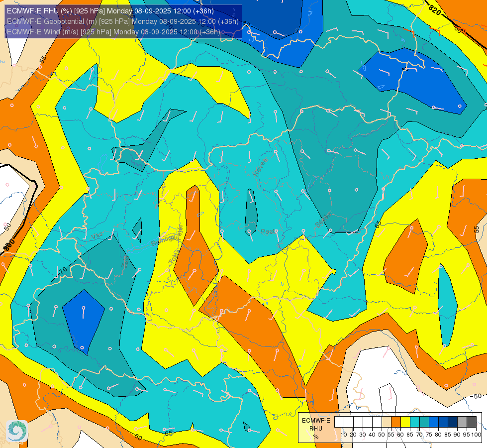This screenshot has width=487, height=448.
Task: Click the 820 geopotential contour label
Action: pyautogui.click(x=434, y=10)
